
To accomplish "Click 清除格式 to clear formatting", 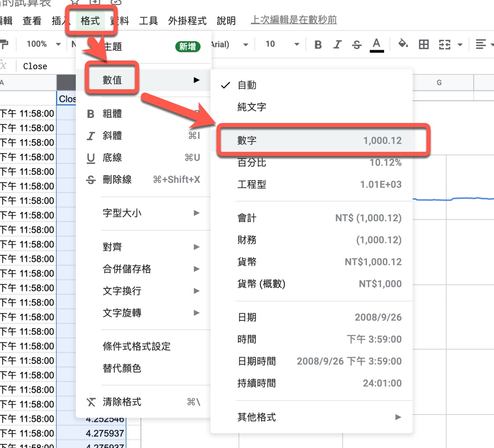I will [122, 402].
